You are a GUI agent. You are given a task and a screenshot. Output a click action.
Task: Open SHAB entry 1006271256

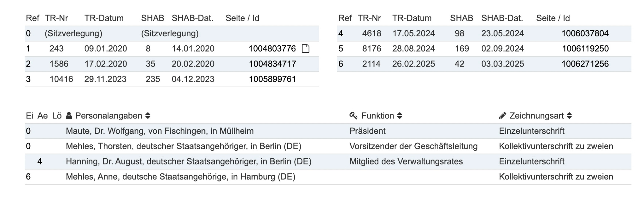(x=585, y=64)
